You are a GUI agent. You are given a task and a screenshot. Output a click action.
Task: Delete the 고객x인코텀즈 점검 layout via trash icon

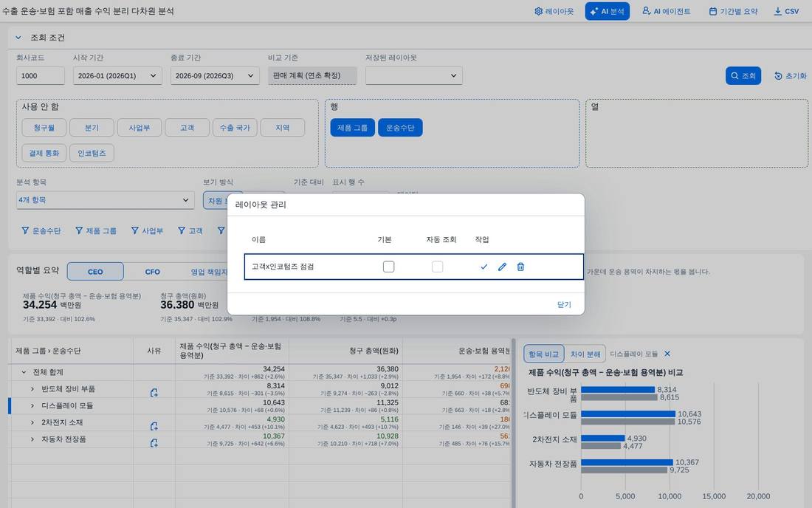tap(520, 267)
